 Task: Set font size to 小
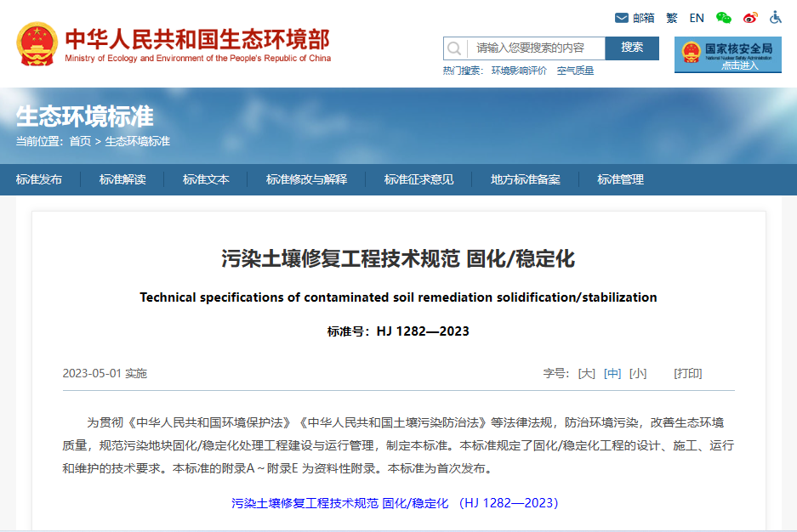(x=638, y=374)
